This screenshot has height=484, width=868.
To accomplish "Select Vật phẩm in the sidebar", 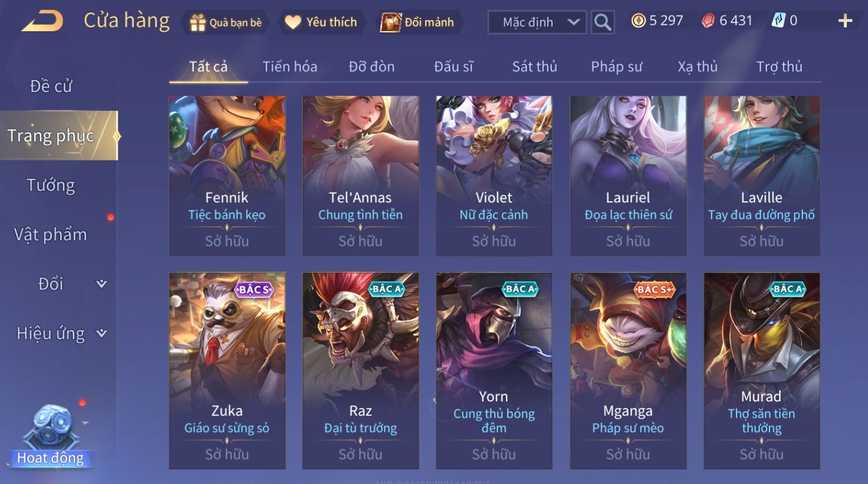I will (51, 235).
